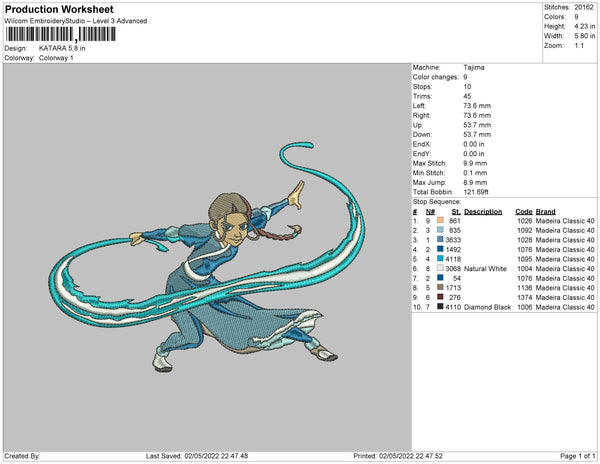Select the Trims value '45'
Screen dimensions: 600x464
467,96
